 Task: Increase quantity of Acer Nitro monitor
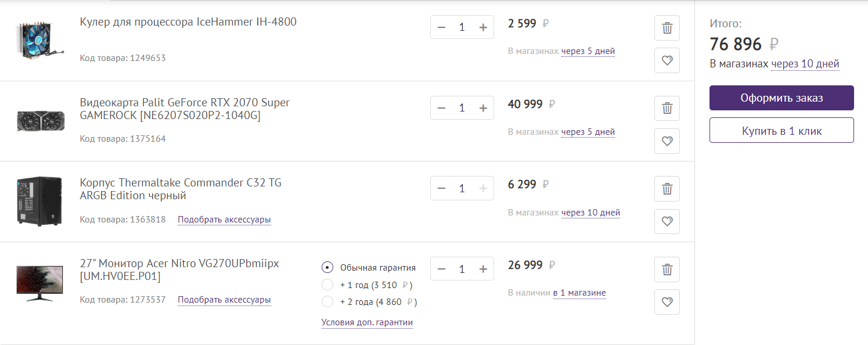(483, 269)
